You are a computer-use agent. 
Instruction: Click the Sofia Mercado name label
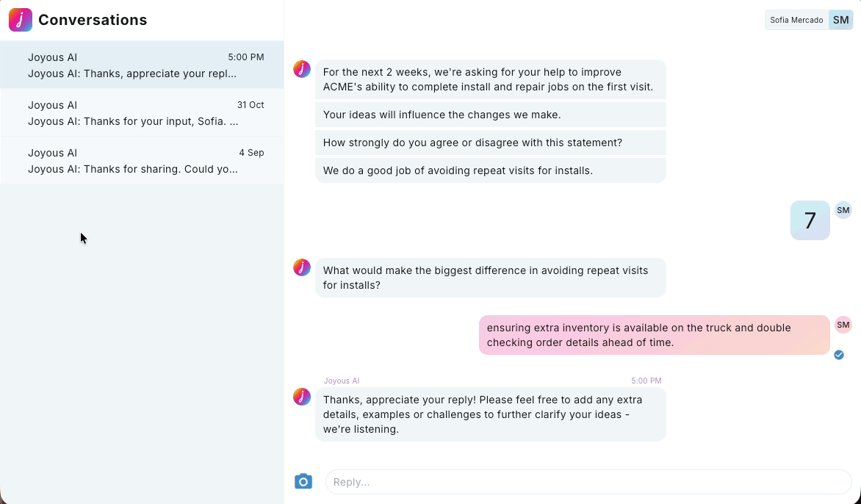(x=796, y=20)
